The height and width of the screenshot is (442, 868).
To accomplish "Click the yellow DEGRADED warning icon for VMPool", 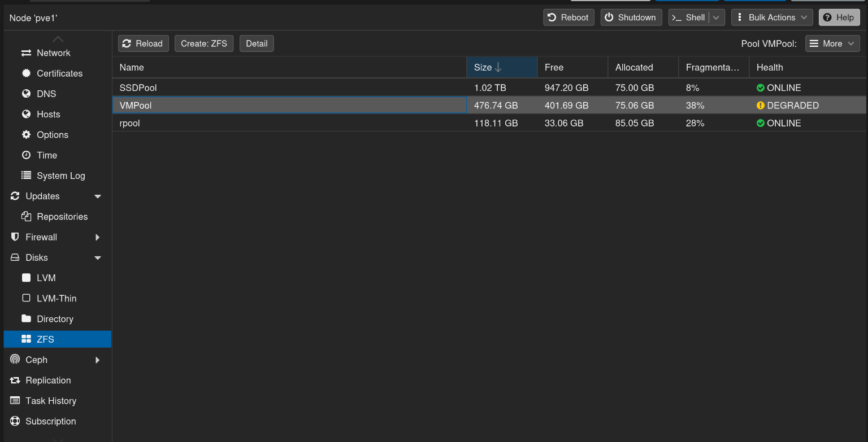I will [x=761, y=106].
